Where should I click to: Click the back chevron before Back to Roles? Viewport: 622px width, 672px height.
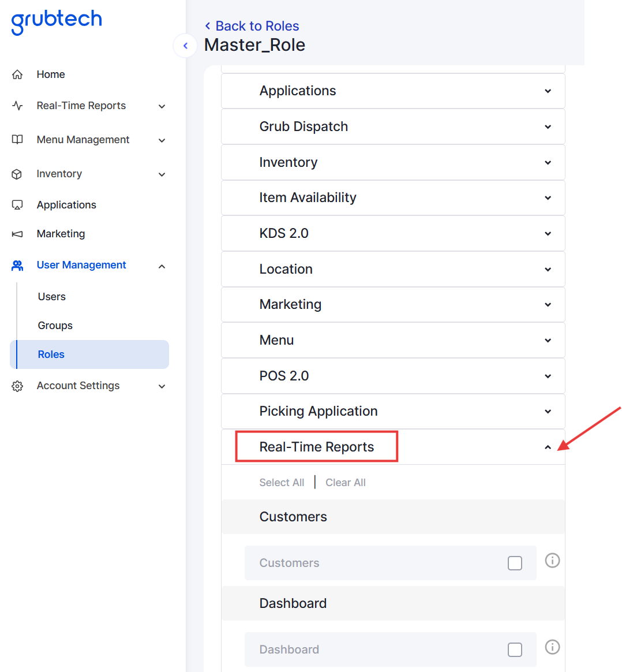208,26
